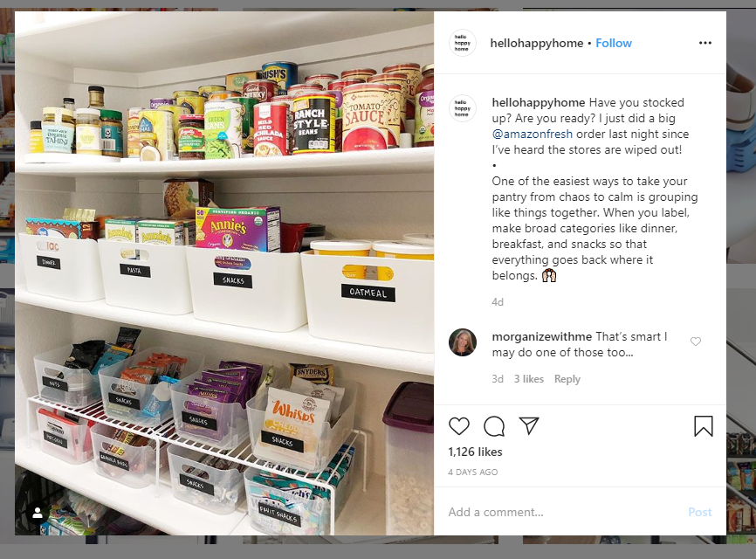Open the hellohappyhome username in the header

tap(537, 43)
